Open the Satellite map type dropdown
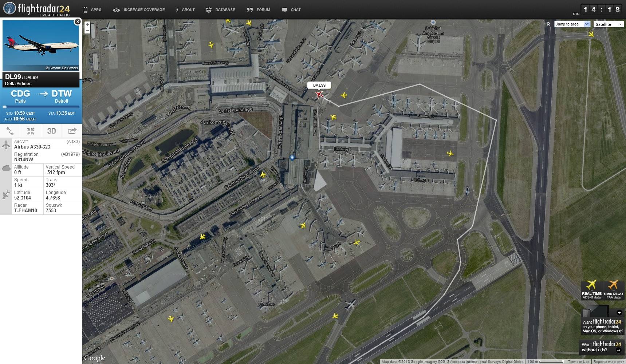This screenshot has height=364, width=626. pyautogui.click(x=609, y=24)
